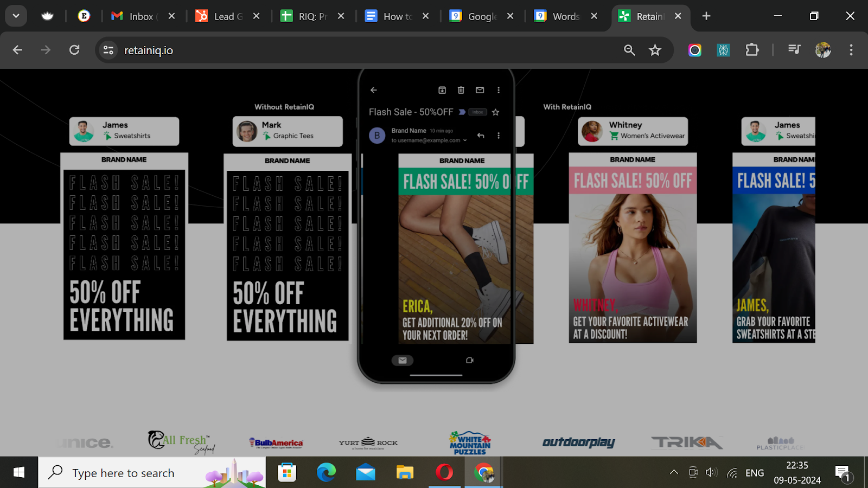The height and width of the screenshot is (488, 868).
Task: Click the Type here to search box
Action: coord(152,473)
